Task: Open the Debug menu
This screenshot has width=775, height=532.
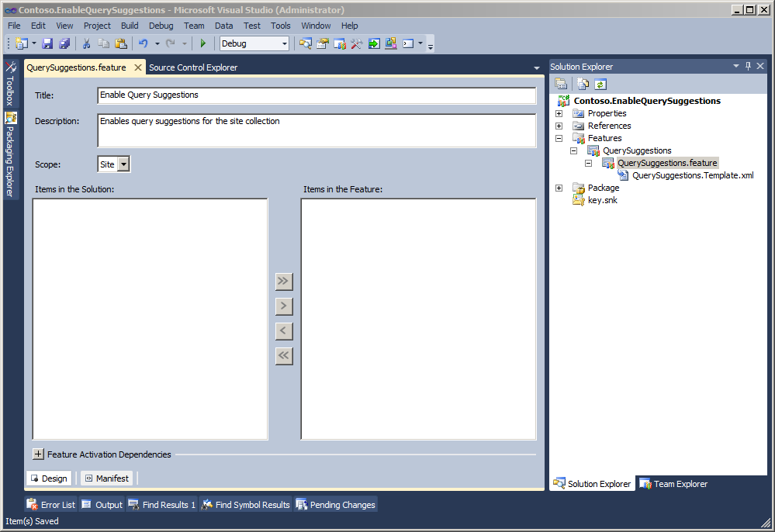Action: click(x=161, y=26)
